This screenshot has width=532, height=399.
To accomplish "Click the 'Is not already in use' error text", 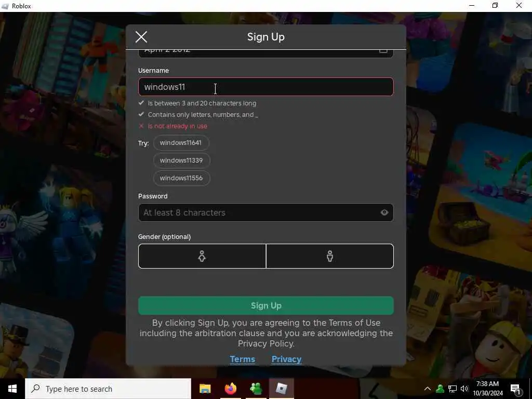I will tap(178, 126).
